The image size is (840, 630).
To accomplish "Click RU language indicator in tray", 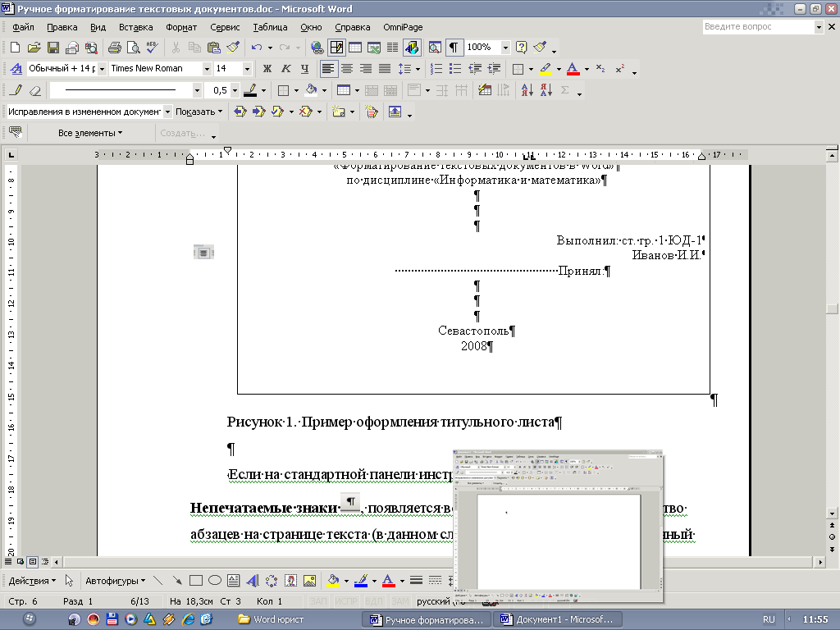I will (x=769, y=619).
